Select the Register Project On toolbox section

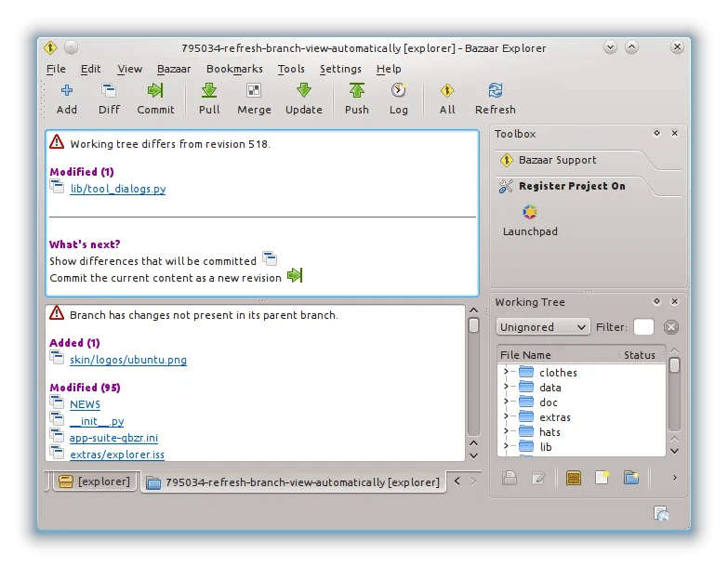(574, 186)
